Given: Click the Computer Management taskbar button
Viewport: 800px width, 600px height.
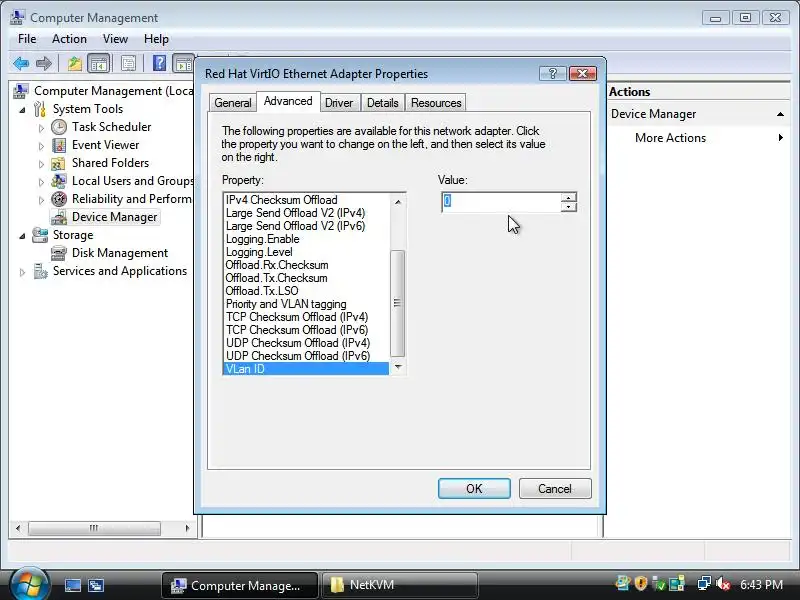Looking at the screenshot, I should [x=240, y=585].
